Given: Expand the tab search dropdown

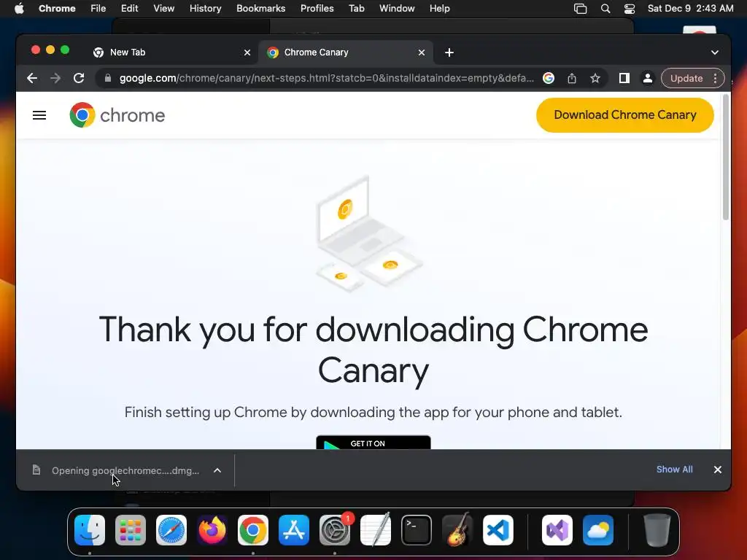Looking at the screenshot, I should [715, 52].
